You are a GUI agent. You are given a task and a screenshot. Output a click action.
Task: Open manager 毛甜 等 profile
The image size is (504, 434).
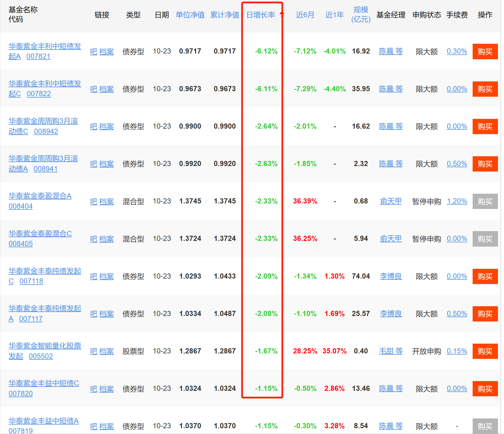click(x=391, y=351)
